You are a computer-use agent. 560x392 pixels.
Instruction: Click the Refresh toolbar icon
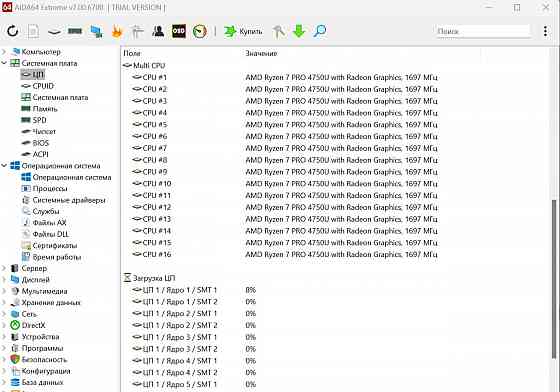(13, 31)
